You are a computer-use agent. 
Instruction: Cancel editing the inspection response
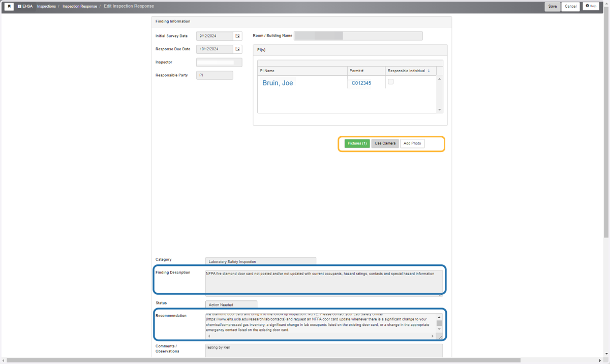pyautogui.click(x=571, y=7)
